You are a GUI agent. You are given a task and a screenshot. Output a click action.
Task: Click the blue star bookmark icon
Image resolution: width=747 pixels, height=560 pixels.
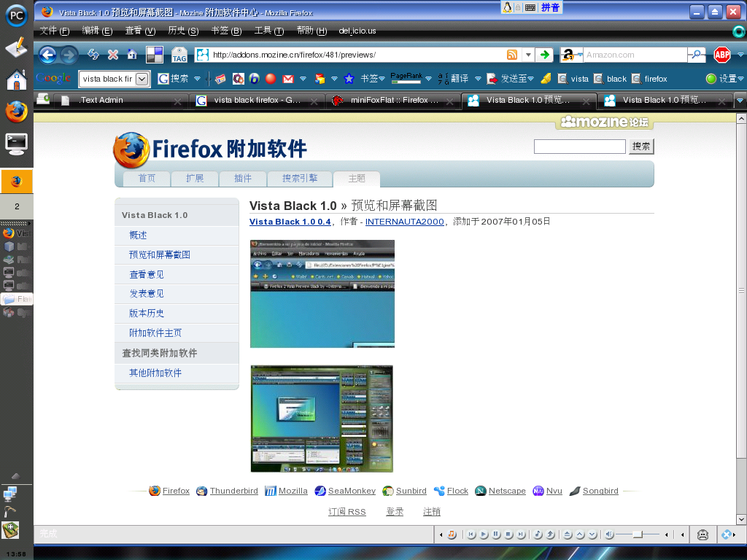tap(349, 79)
